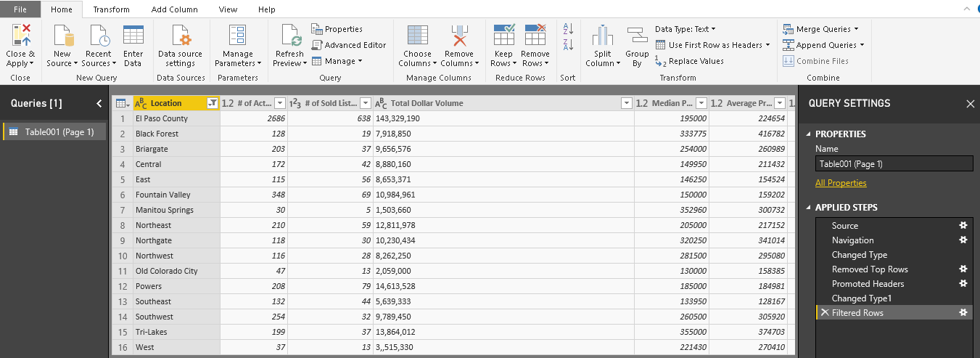Open Recent Sources icon
Image resolution: width=980 pixels, height=358 pixels.
(99, 35)
